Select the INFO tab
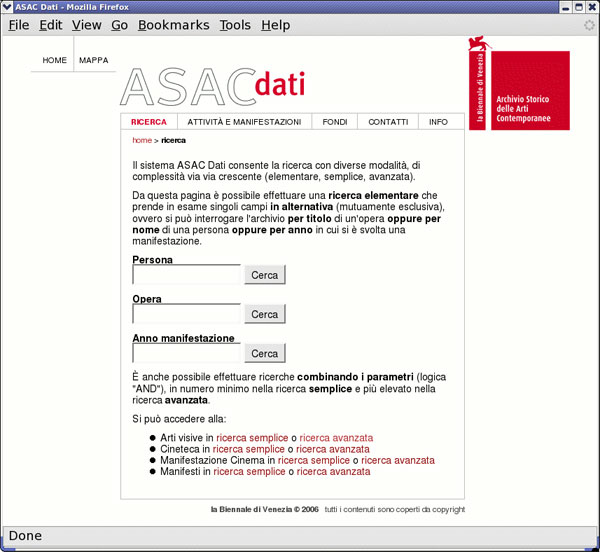Image resolution: width=600 pixels, height=552 pixels. 438,122
